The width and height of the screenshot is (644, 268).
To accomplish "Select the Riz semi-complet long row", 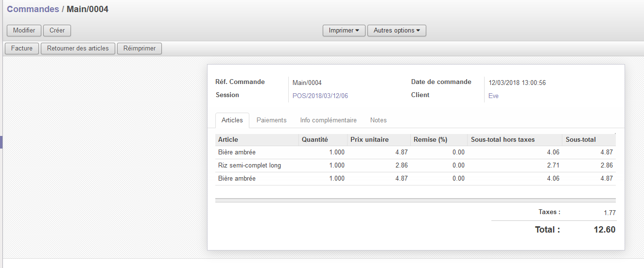I will [249, 166].
